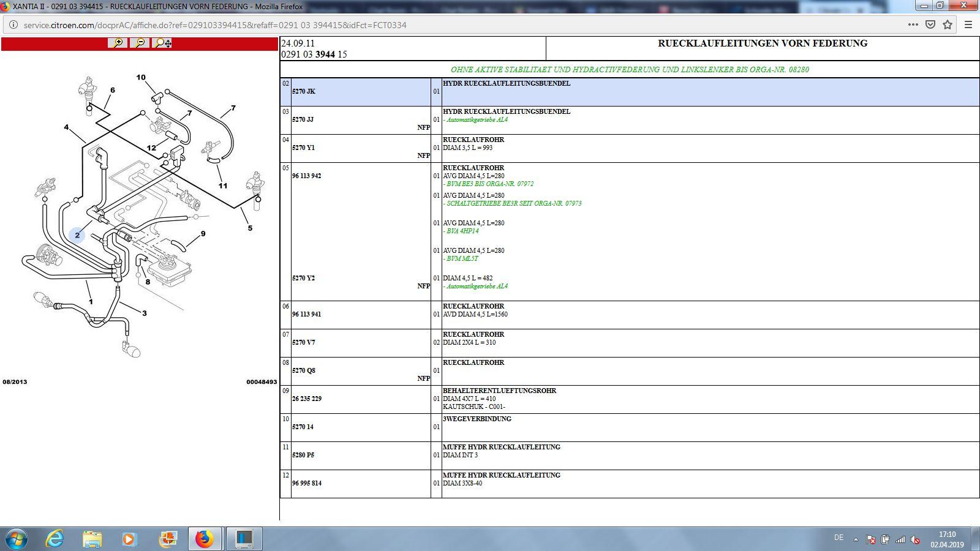
Task: Click diagram reference number 00048493
Action: 262,382
